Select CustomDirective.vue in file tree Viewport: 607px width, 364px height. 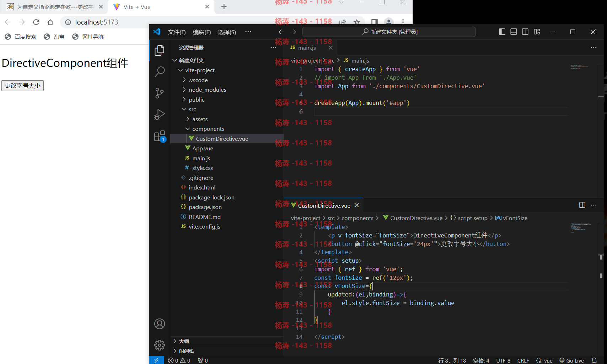[x=227, y=139]
